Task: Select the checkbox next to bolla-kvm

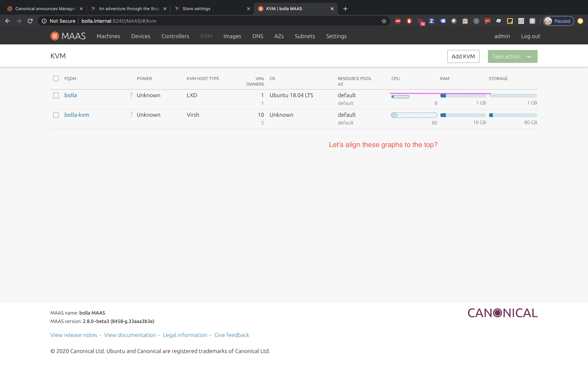Action: pos(56,115)
